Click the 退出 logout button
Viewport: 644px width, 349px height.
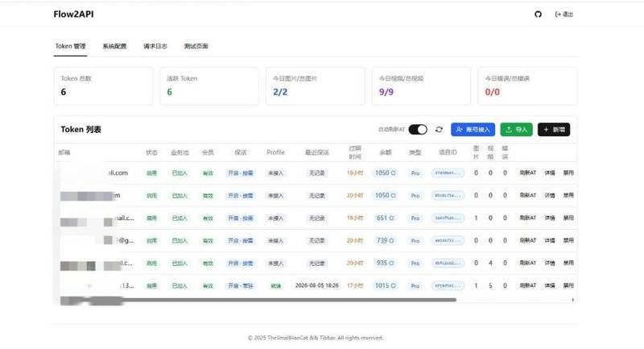point(564,15)
